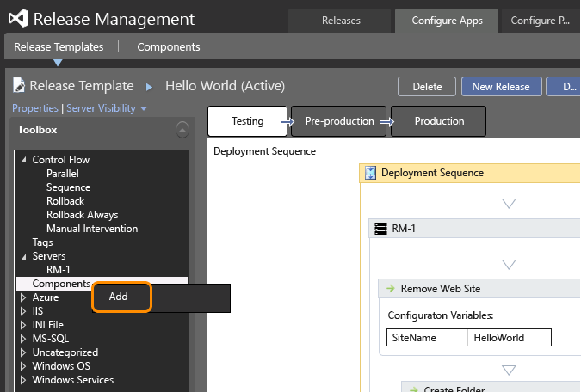Click the Visual Studio logo icon
The width and height of the screenshot is (581, 392).
click(x=18, y=19)
